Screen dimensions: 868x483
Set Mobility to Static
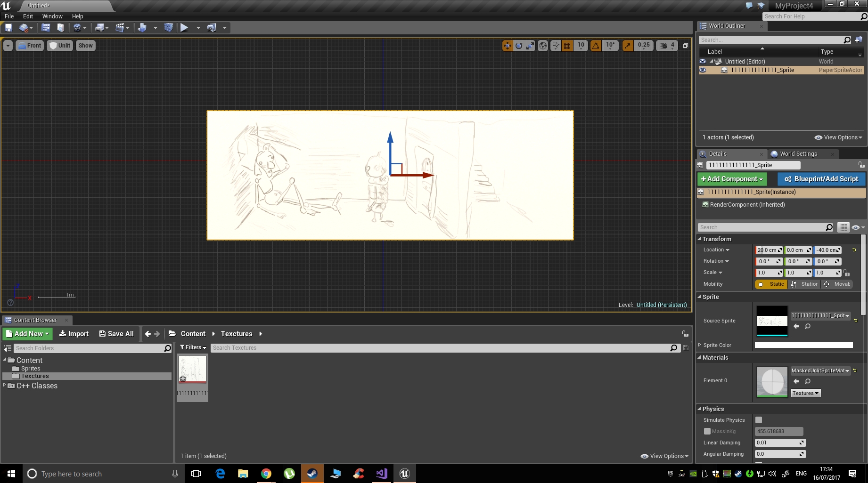pyautogui.click(x=771, y=284)
